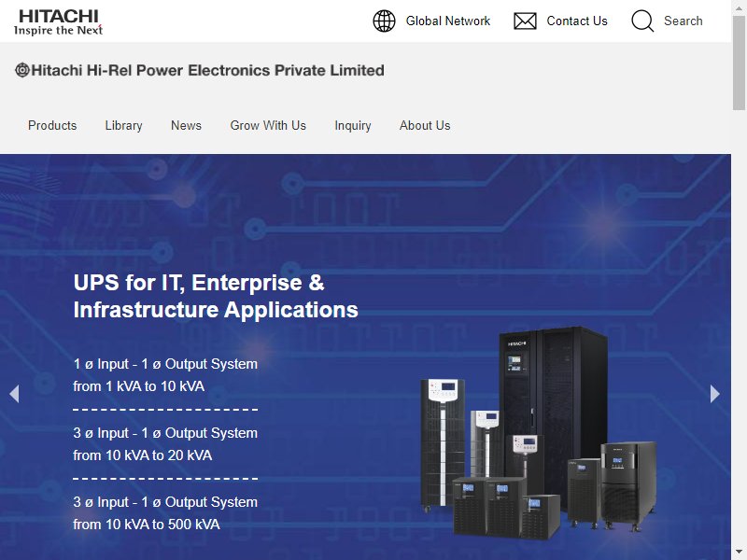
Task: Open Hitachi Hi-Rel Power Electronics title link
Action: (207, 70)
